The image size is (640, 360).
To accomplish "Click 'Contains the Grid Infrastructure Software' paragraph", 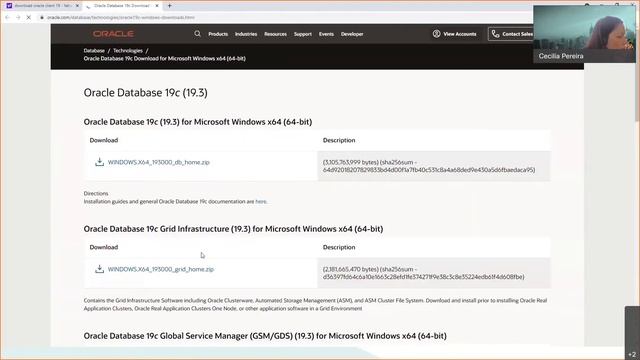I will point(315,304).
